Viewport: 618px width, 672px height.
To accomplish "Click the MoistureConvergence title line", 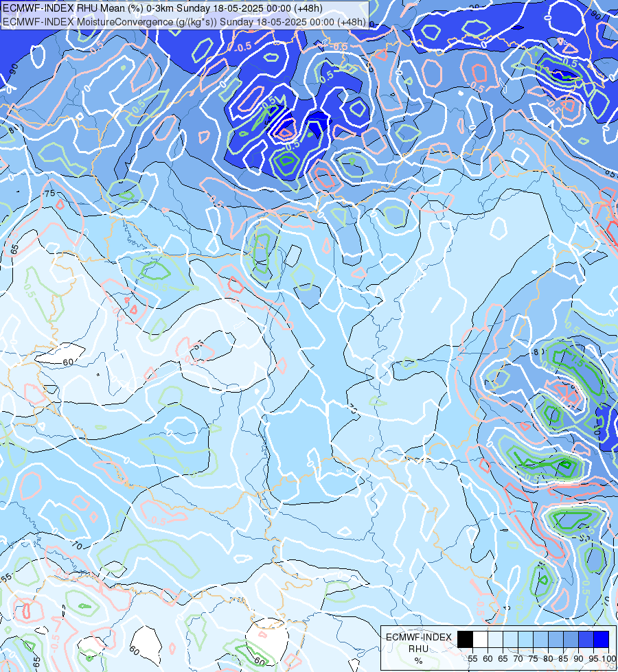I will point(185,22).
